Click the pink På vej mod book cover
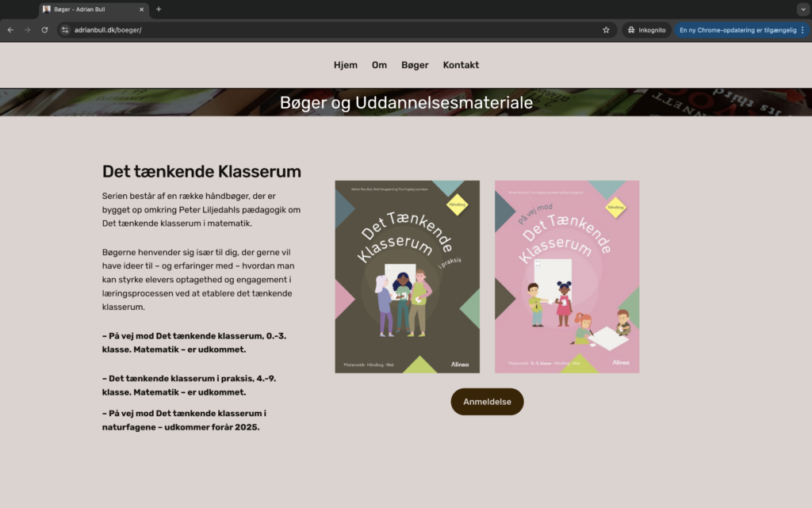 [567, 277]
